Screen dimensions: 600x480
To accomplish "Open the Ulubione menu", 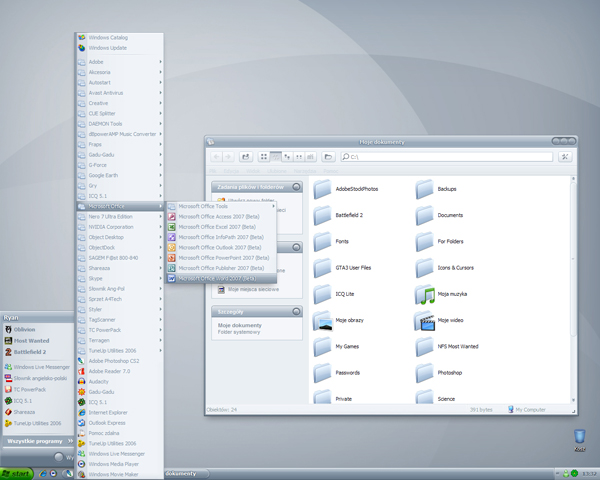I will pos(277,171).
